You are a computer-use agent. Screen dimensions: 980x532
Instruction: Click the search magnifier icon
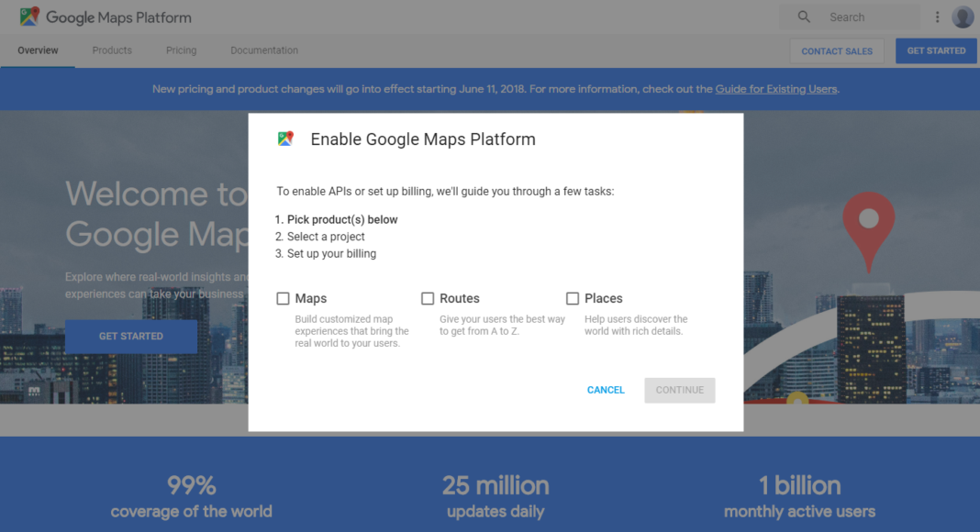tap(804, 17)
